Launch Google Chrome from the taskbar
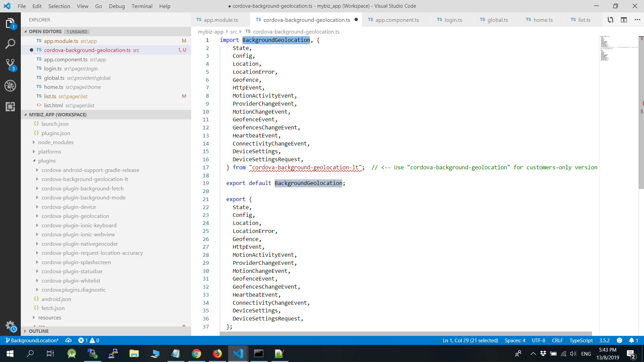 (x=197, y=353)
